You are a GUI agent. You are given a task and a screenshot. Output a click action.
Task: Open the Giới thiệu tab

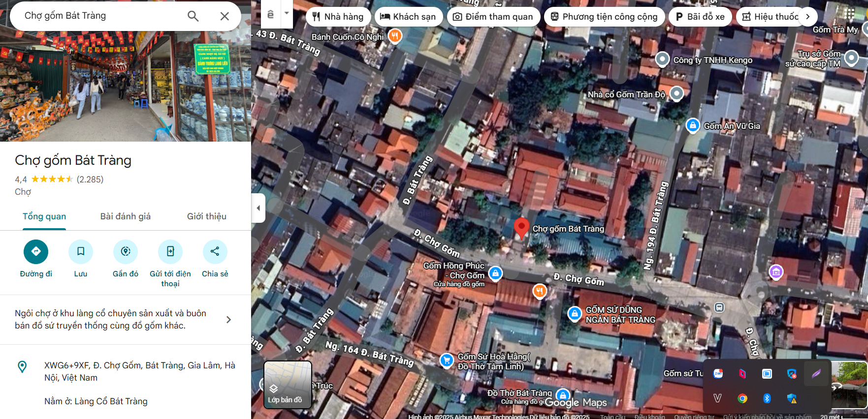pyautogui.click(x=207, y=216)
